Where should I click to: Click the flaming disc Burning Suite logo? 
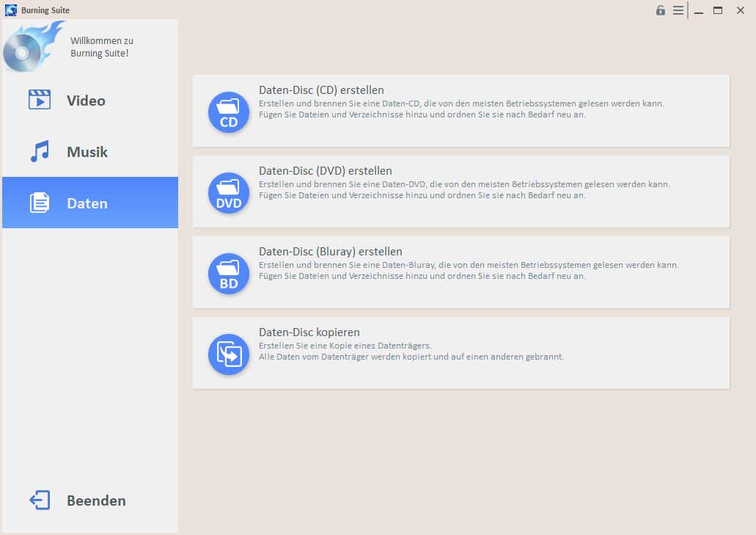(31, 47)
